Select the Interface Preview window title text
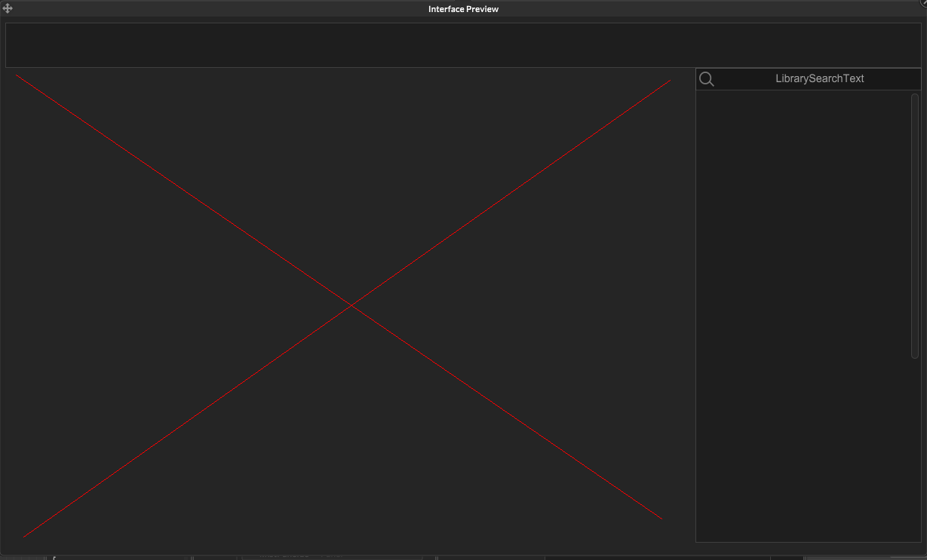 point(463,8)
